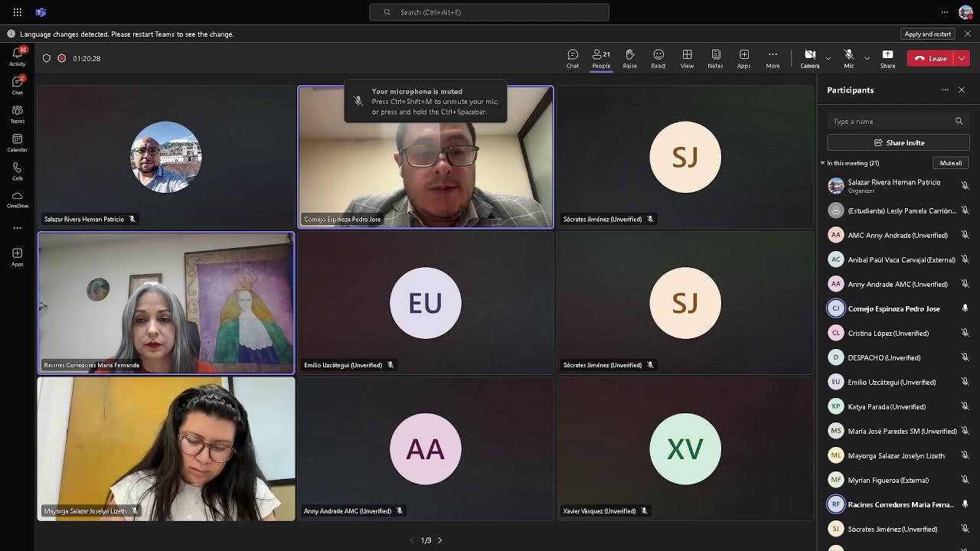Click Apply and restart button
Viewport: 980px width, 551px height.
pos(927,34)
